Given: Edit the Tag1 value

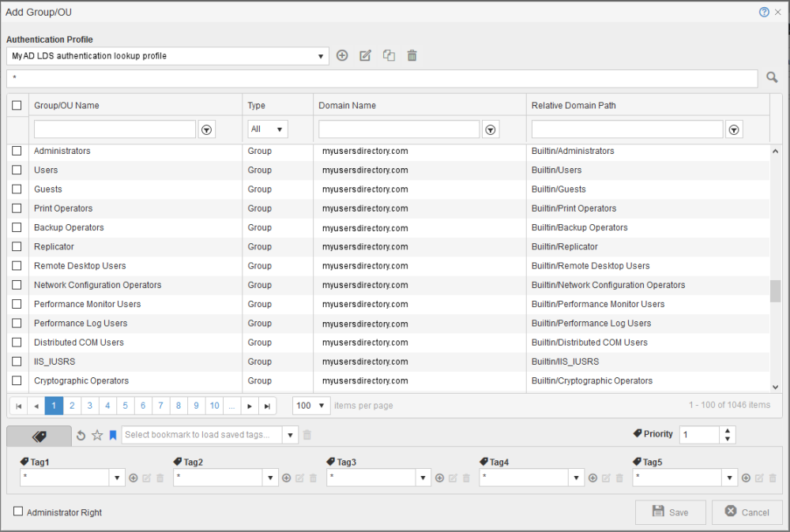Looking at the screenshot, I should [147, 478].
